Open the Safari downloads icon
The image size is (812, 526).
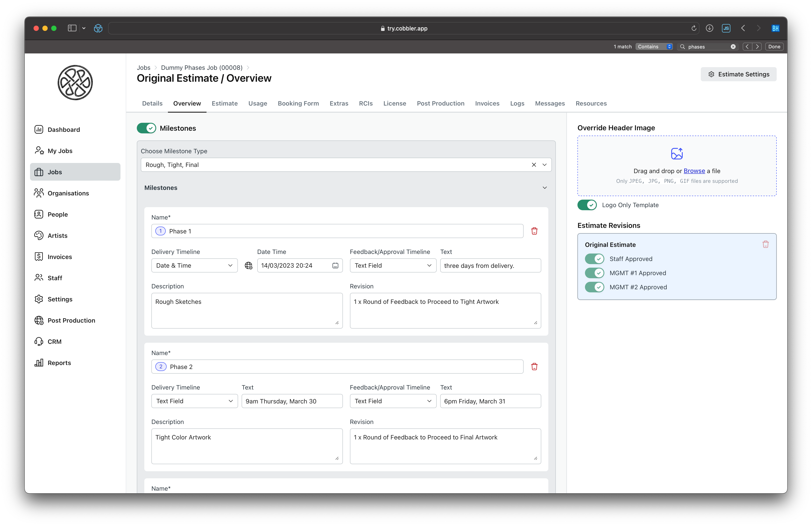(x=709, y=28)
